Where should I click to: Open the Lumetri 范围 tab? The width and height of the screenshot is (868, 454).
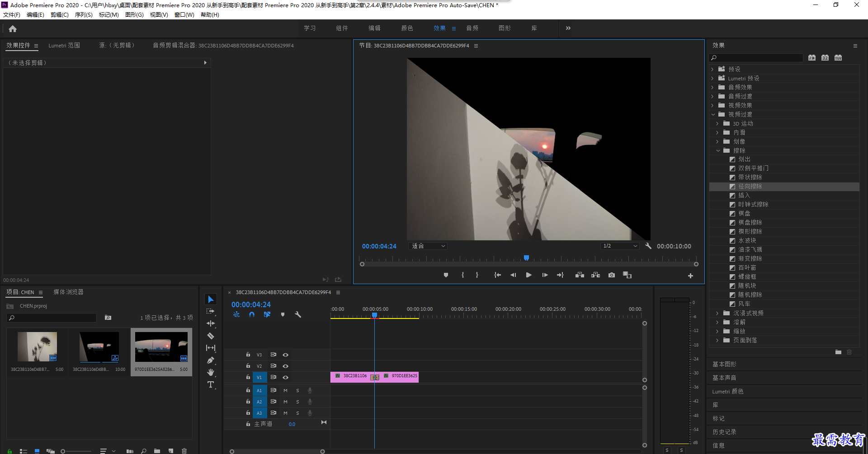click(64, 46)
